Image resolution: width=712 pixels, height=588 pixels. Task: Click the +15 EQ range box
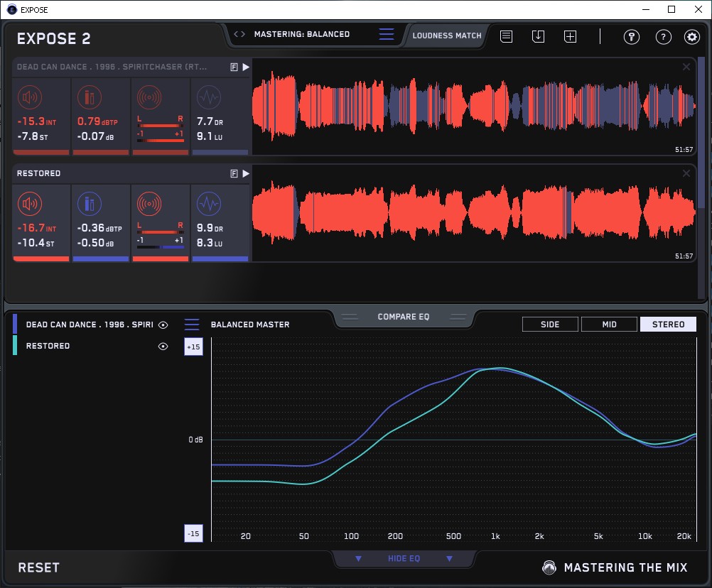pos(193,347)
